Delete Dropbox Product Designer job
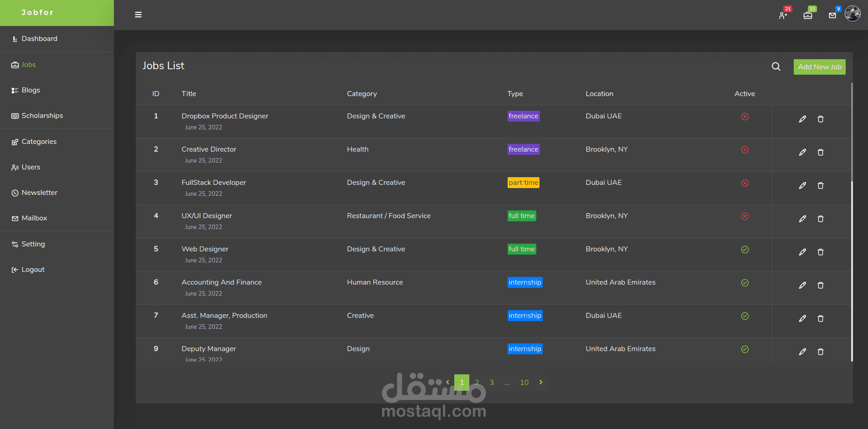868x429 pixels. (x=821, y=119)
